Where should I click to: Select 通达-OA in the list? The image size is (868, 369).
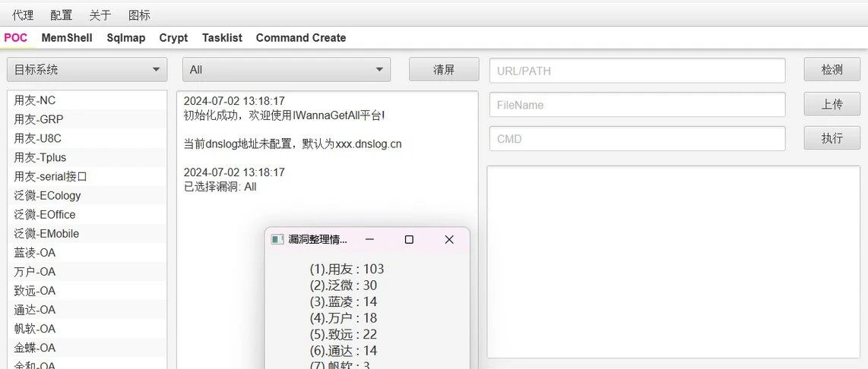[x=87, y=310]
